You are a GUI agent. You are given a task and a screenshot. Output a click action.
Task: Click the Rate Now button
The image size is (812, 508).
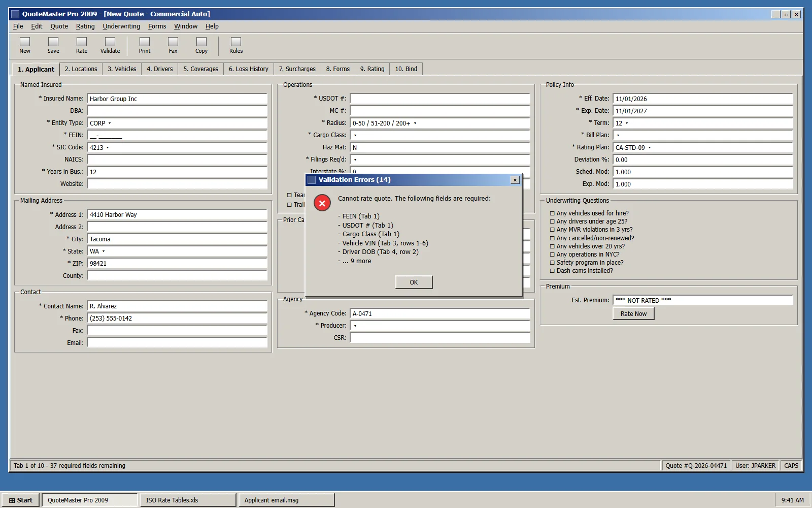[x=633, y=314]
